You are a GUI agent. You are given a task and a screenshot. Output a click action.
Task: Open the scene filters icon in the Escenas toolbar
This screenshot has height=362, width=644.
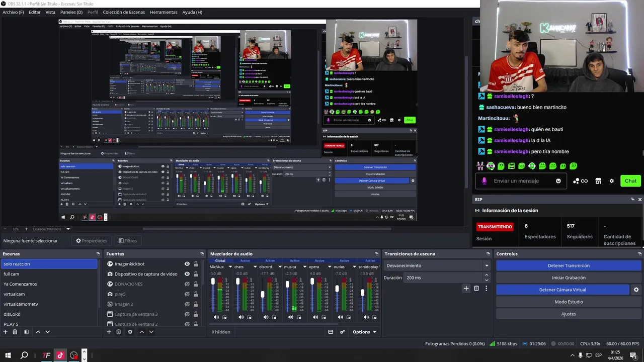[26, 332]
